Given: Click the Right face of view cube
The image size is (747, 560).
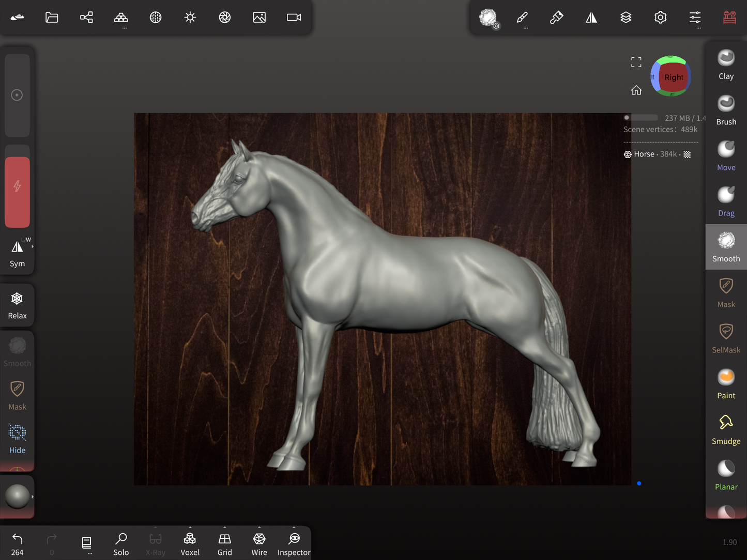Looking at the screenshot, I should point(673,77).
